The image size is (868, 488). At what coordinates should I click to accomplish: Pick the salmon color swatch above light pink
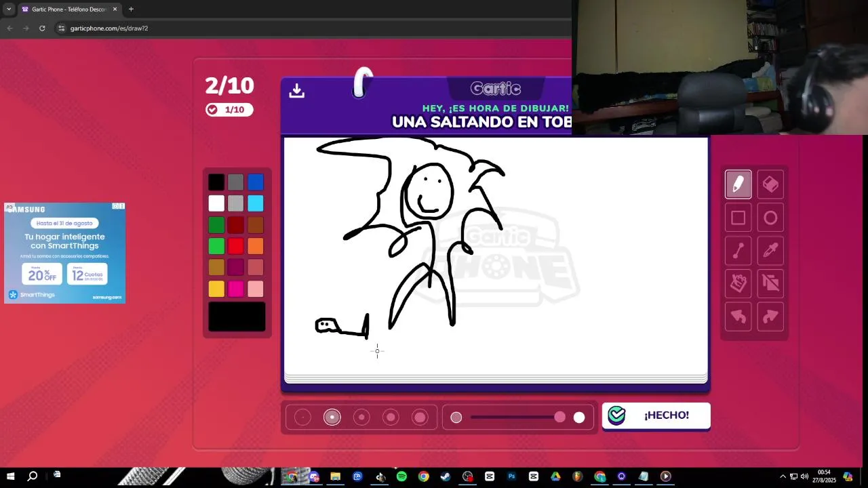[x=255, y=267]
